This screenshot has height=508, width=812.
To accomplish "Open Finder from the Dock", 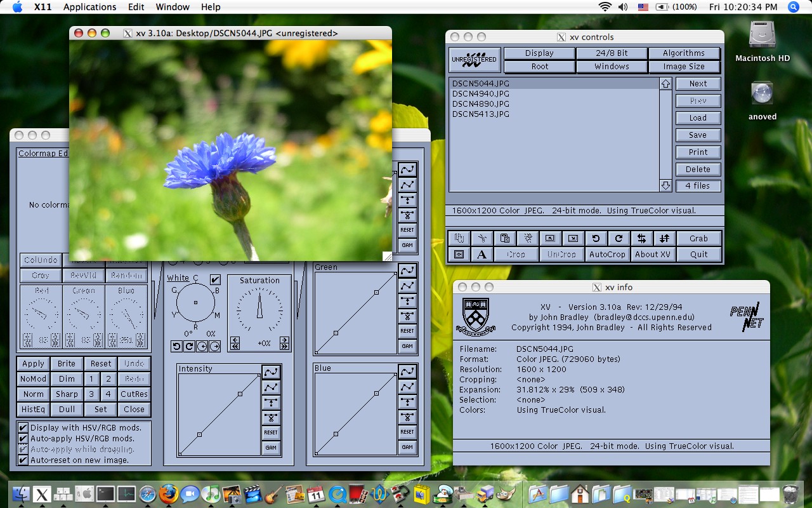I will point(22,494).
